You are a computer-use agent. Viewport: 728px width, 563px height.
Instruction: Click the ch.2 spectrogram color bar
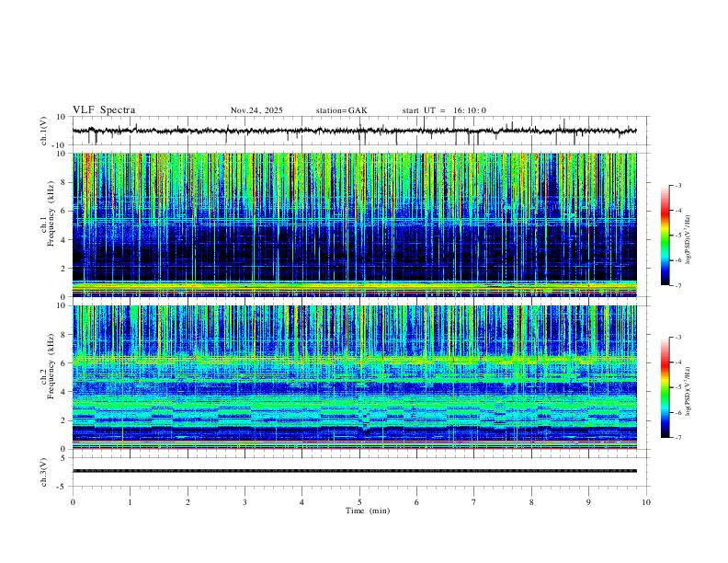tap(665, 387)
